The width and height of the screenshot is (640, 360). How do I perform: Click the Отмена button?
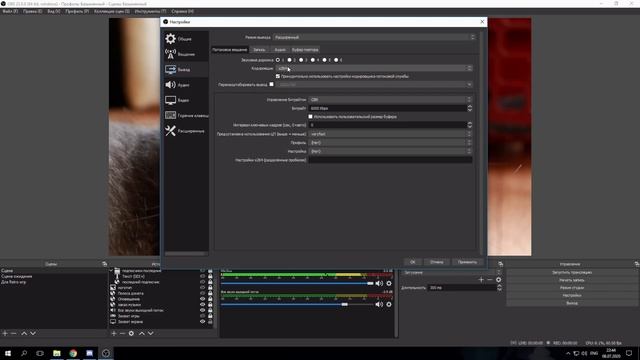point(437,262)
